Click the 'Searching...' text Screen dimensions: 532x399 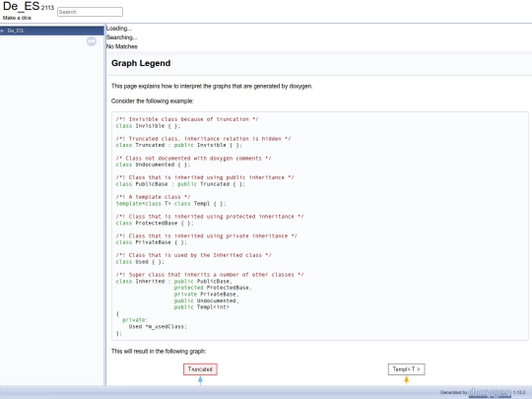[122, 37]
